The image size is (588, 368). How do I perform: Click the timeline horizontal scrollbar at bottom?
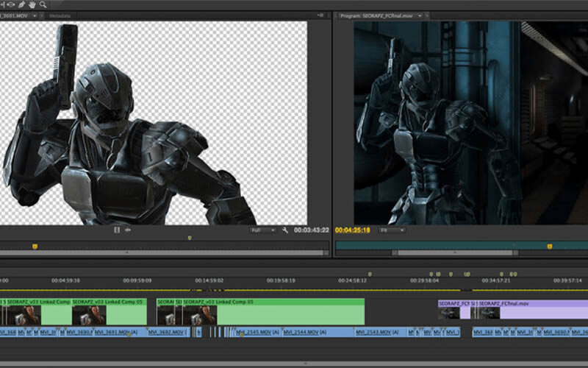(x=294, y=364)
